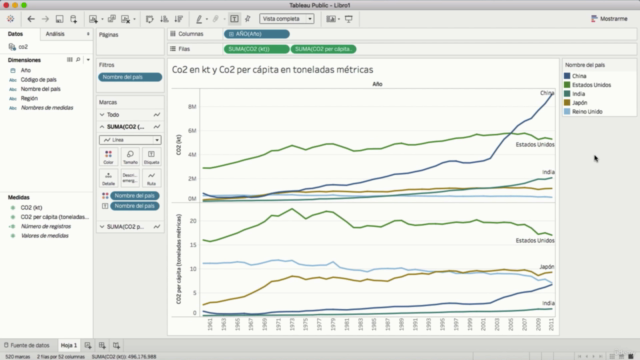
Task: Click the fix axes pin icon
Action: point(247,19)
